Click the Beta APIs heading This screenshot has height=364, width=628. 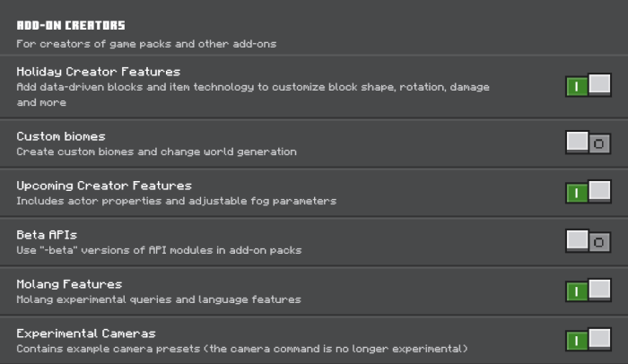click(47, 235)
